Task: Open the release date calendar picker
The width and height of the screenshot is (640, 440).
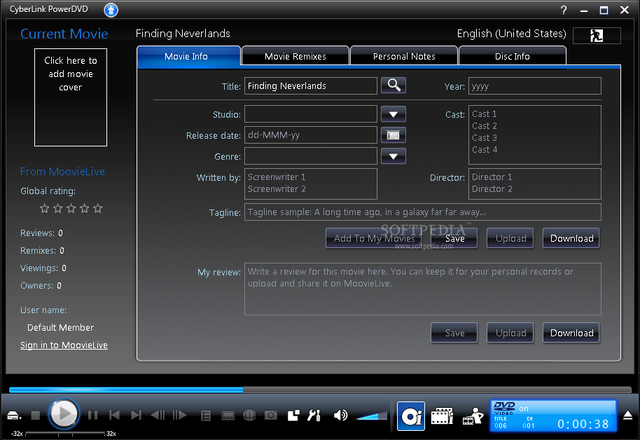Action: click(x=393, y=135)
